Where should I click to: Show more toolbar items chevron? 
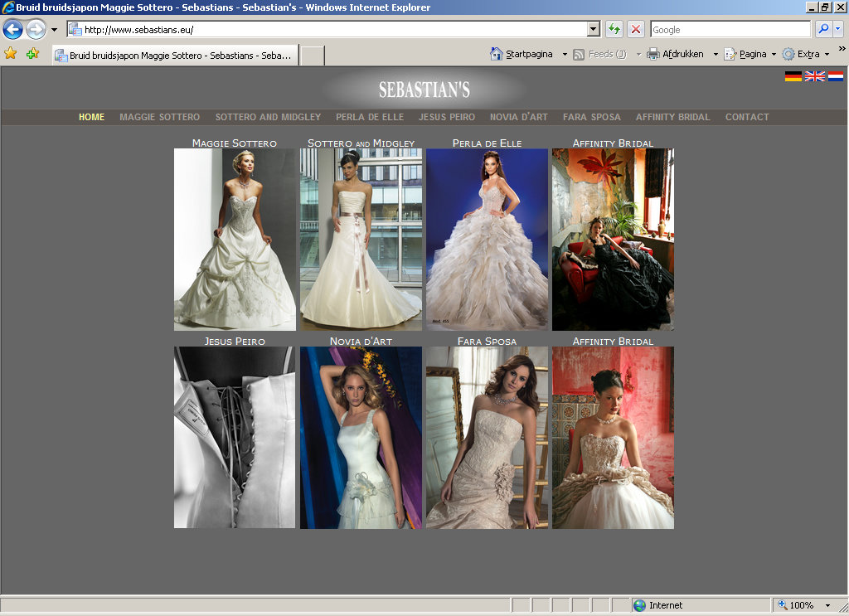click(x=842, y=49)
